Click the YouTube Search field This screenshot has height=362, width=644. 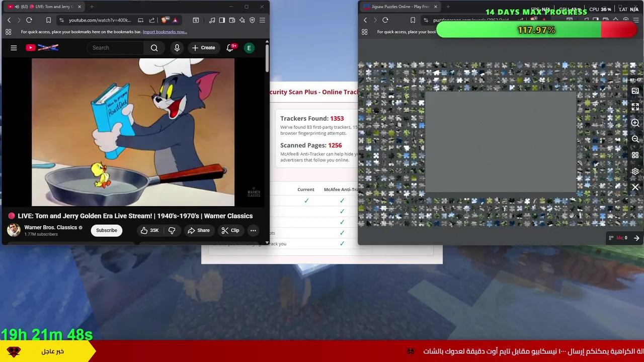(116, 48)
